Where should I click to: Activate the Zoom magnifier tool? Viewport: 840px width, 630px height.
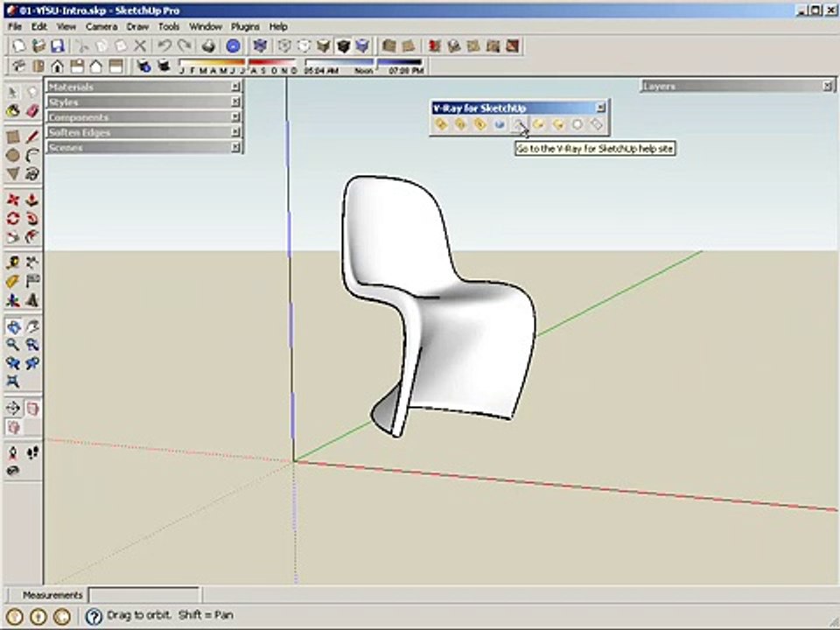13,345
